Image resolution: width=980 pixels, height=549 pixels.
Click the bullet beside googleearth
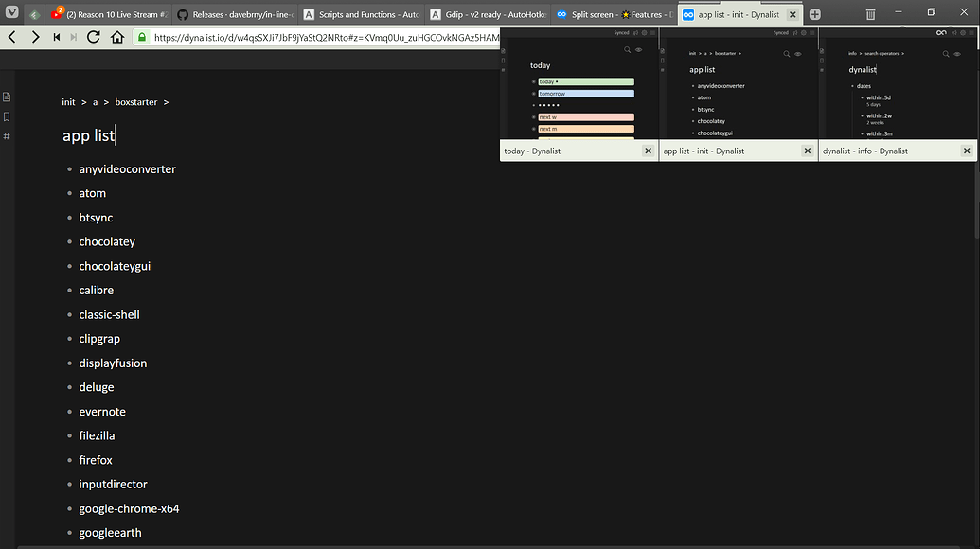tap(69, 533)
